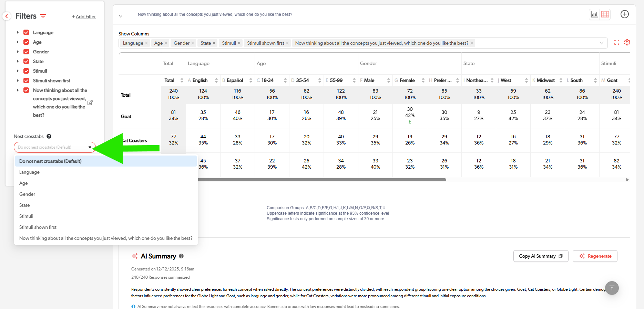Click the Copy AI Summary button
The height and width of the screenshot is (309, 644).
540,256
